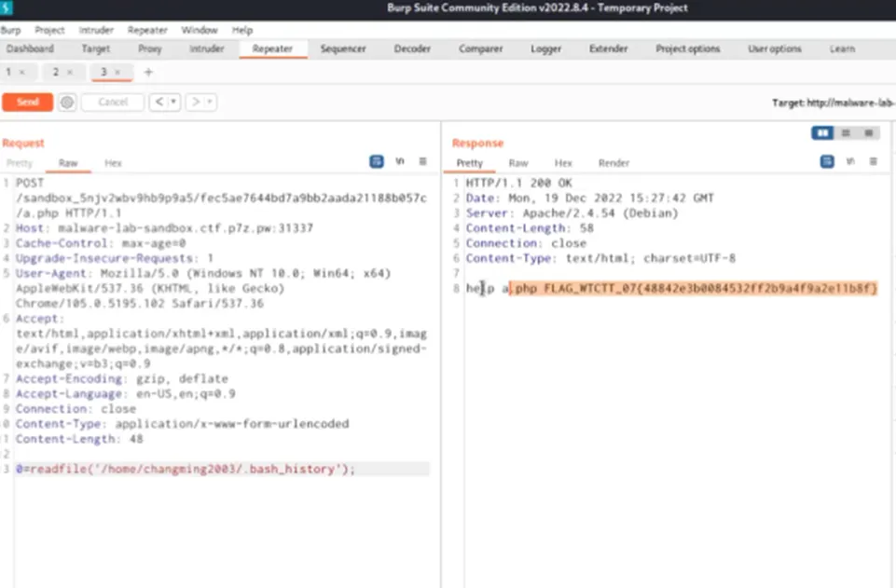896x588 pixels.
Task: Show non-printable chars in response
Action: [850, 161]
